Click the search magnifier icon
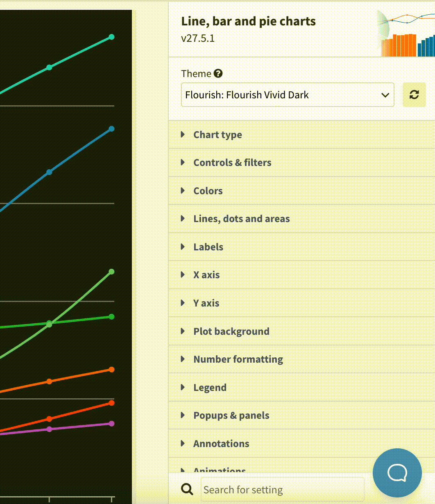This screenshot has height=504, width=435. 187,489
